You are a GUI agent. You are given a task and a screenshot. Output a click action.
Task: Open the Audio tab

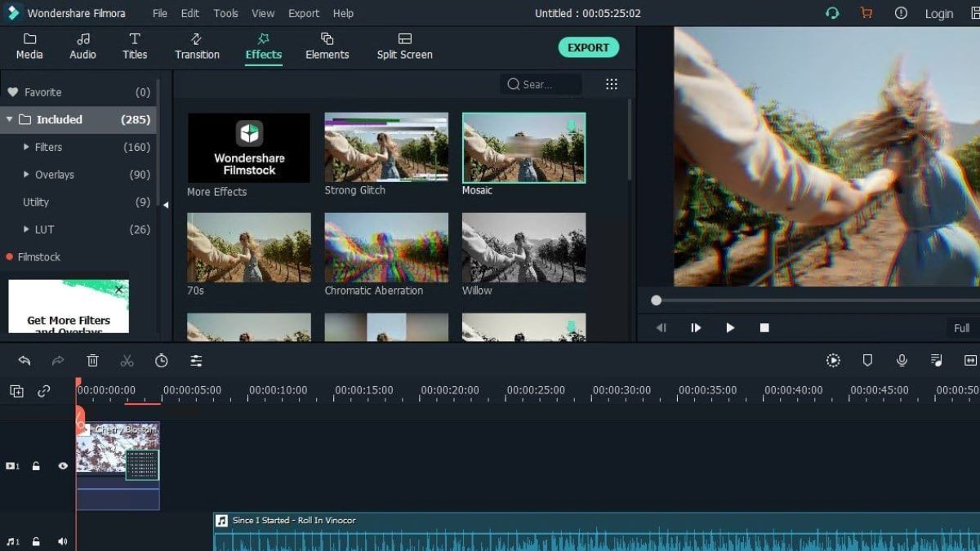point(82,47)
